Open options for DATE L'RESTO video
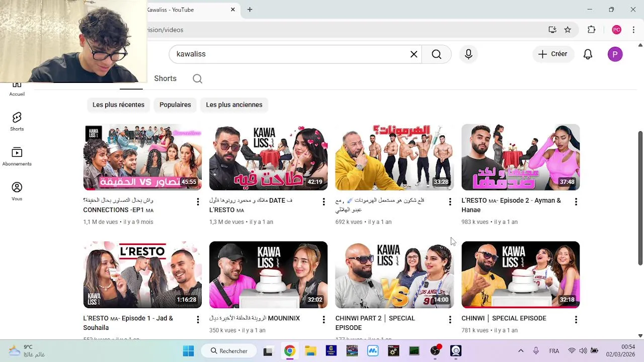Screen dimensions: 644x362 (324, 202)
